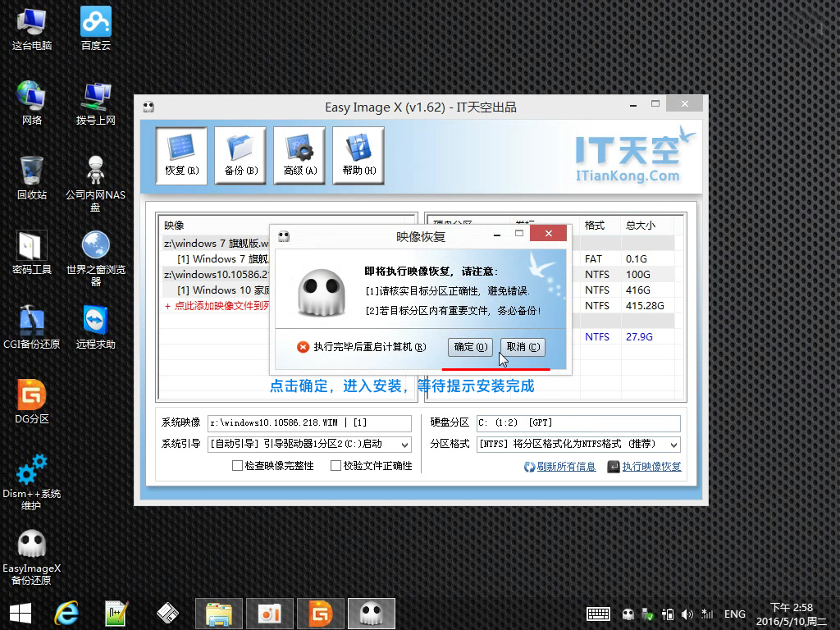Image resolution: width=840 pixels, height=630 pixels.
Task: Open the File Explorer taskbar button
Action: click(x=219, y=614)
